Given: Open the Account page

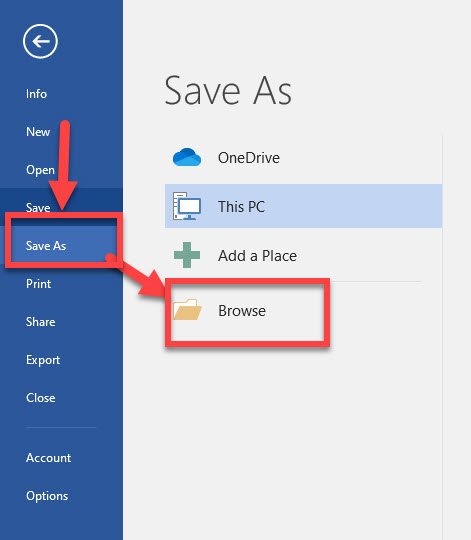Looking at the screenshot, I should click(x=49, y=458).
